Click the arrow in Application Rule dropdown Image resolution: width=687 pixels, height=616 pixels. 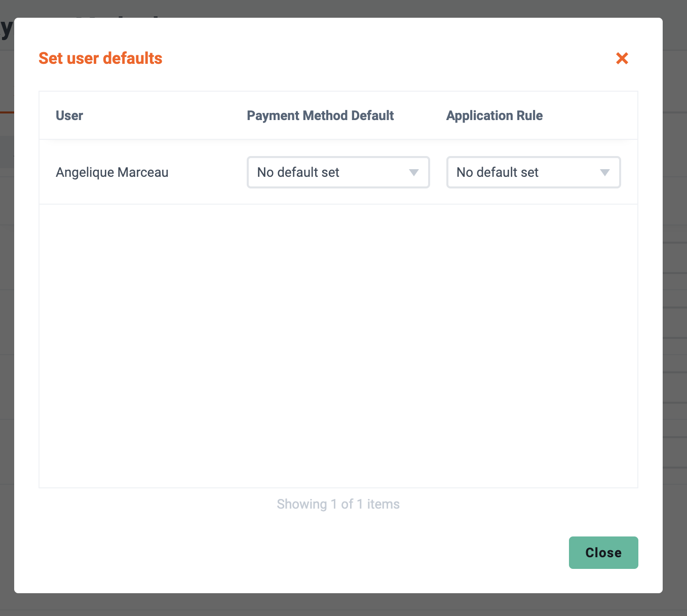pyautogui.click(x=605, y=173)
